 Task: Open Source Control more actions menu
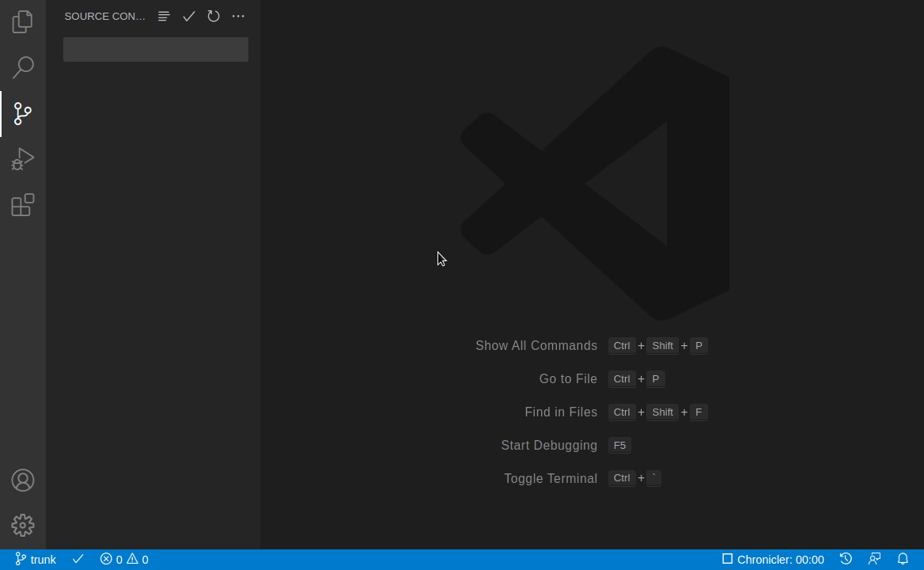pyautogui.click(x=238, y=17)
